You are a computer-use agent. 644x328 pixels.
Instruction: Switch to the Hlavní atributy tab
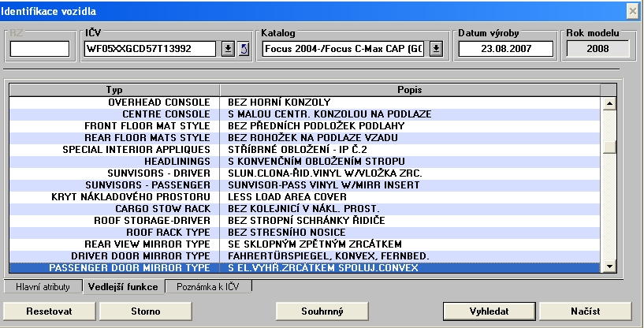pos(43,286)
